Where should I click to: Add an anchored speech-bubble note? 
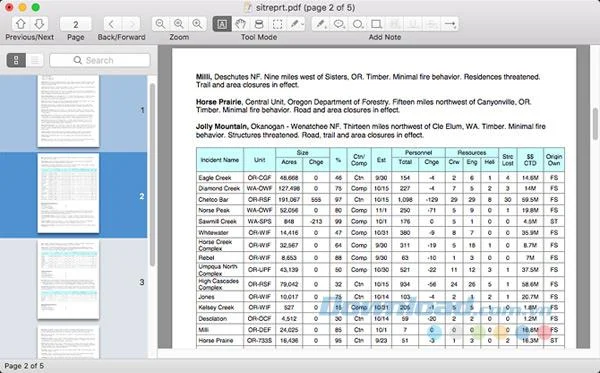point(339,24)
